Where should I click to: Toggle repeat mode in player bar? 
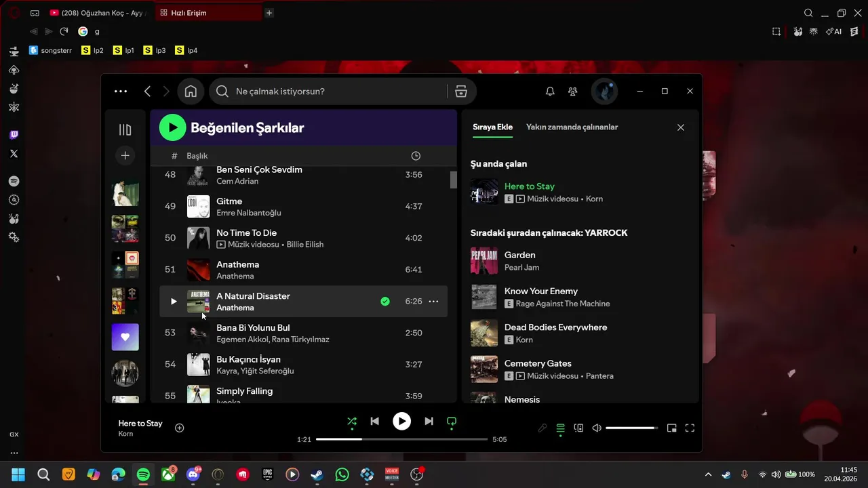click(452, 421)
